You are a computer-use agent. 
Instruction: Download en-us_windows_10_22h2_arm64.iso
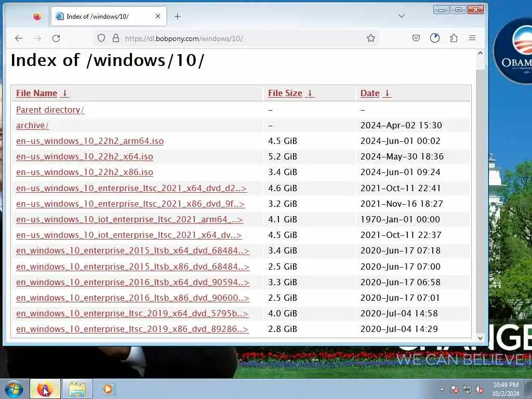click(90, 141)
